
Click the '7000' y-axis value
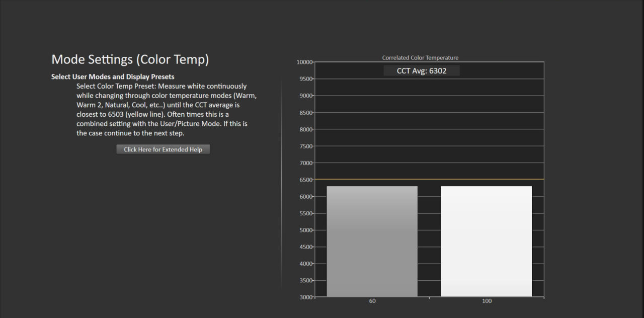tap(306, 163)
